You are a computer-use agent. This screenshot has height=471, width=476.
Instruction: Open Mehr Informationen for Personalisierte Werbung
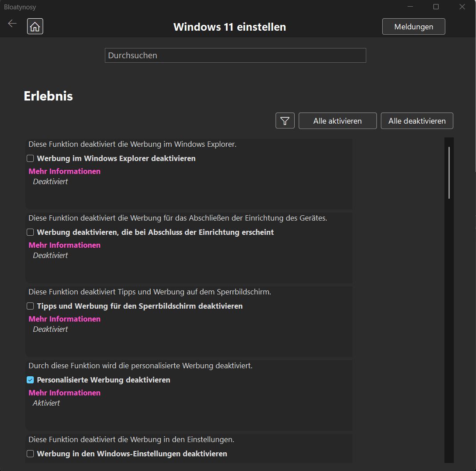click(64, 393)
